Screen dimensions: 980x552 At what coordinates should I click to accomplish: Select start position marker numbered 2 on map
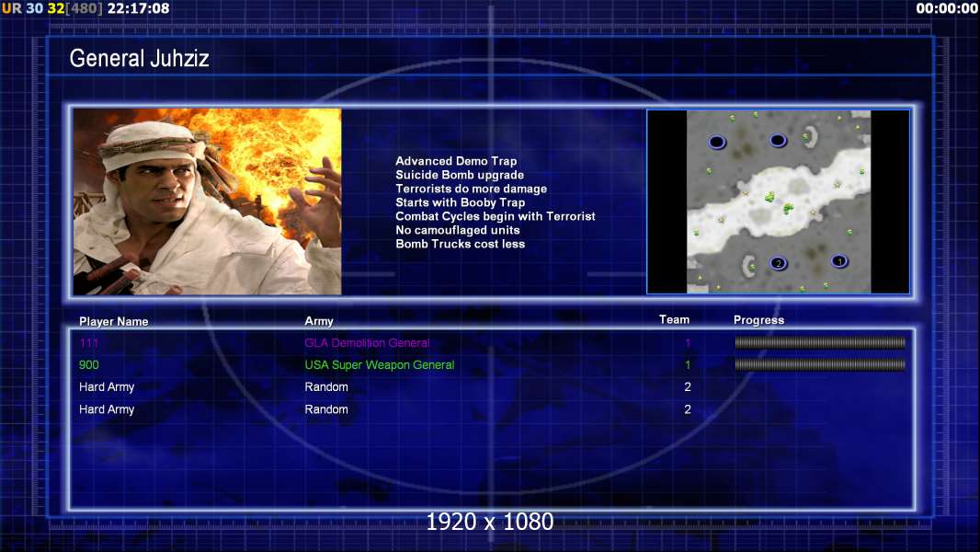point(778,263)
